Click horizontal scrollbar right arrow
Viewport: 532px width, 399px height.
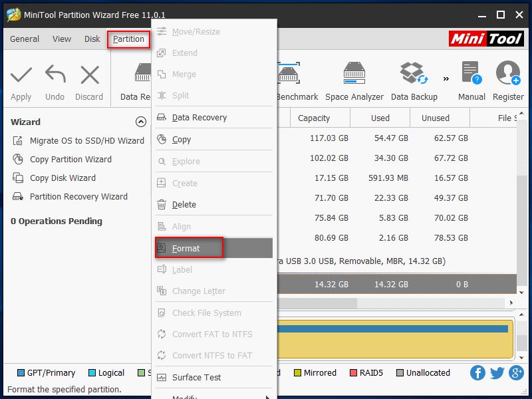[511, 303]
